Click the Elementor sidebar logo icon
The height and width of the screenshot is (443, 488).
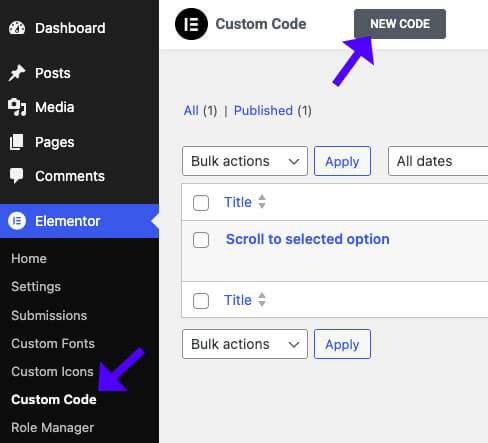pos(17,221)
